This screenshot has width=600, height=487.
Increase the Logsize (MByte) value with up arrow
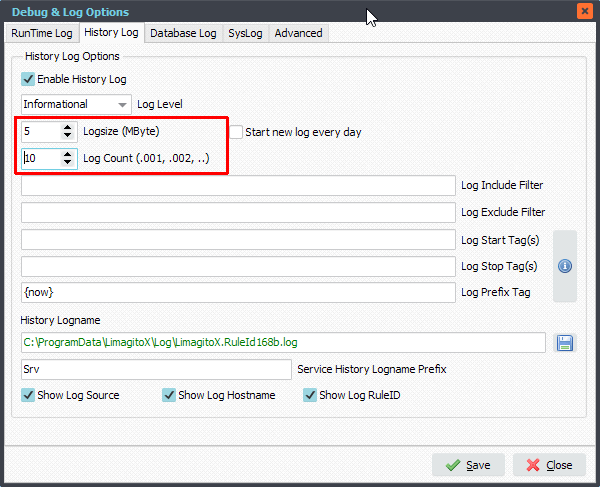coord(68,127)
